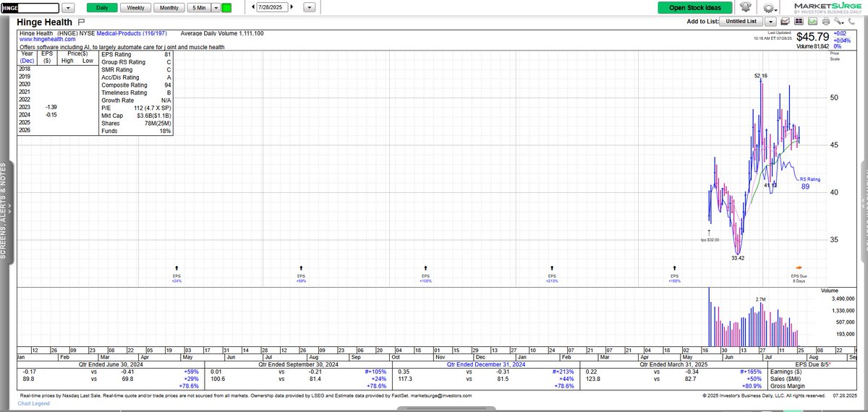Image resolution: width=868 pixels, height=412 pixels.
Task: Click the EPS +24% arrow marker
Action: tap(177, 267)
